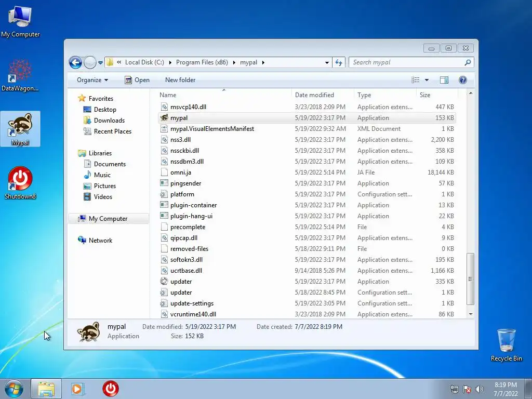The width and height of the screenshot is (532, 399).
Task: Expand the Local Disk (C:) path chevron
Action: pos(170,62)
